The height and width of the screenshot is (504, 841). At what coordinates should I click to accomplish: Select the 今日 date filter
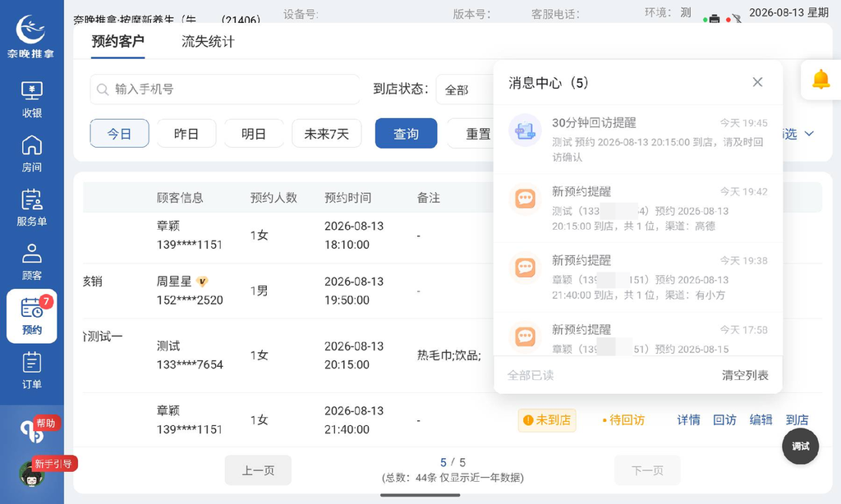tap(119, 134)
